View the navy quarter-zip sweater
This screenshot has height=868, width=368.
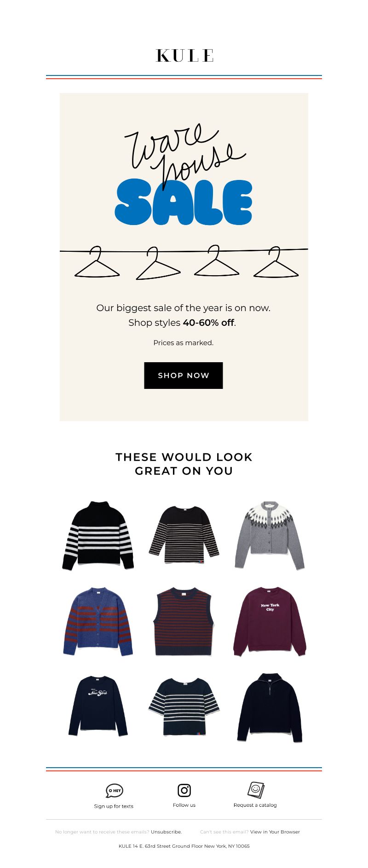coord(270,707)
